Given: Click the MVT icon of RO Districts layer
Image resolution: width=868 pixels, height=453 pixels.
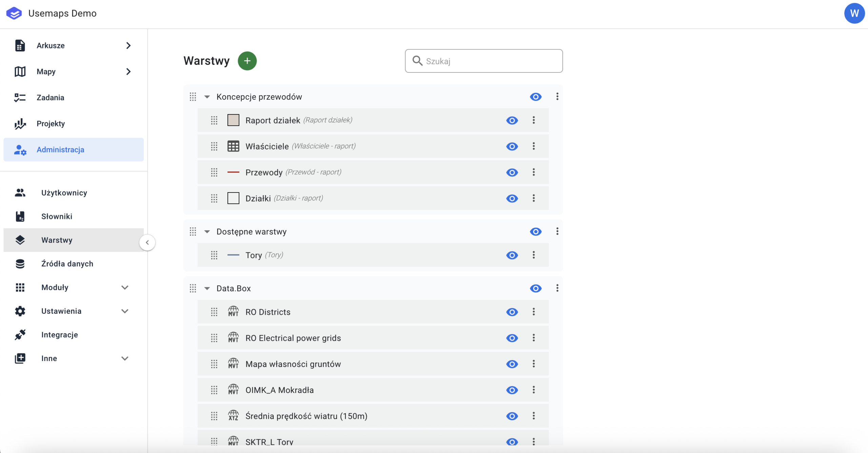Looking at the screenshot, I should 233,312.
